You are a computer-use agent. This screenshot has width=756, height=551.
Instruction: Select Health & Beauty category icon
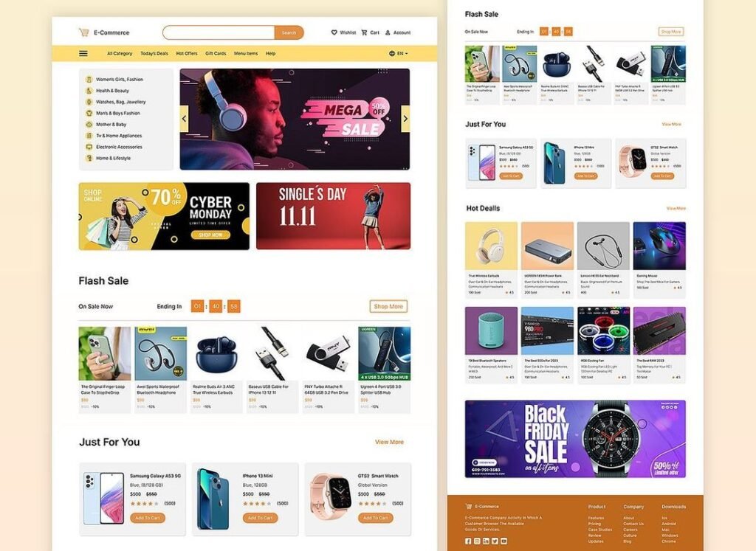pyautogui.click(x=89, y=91)
